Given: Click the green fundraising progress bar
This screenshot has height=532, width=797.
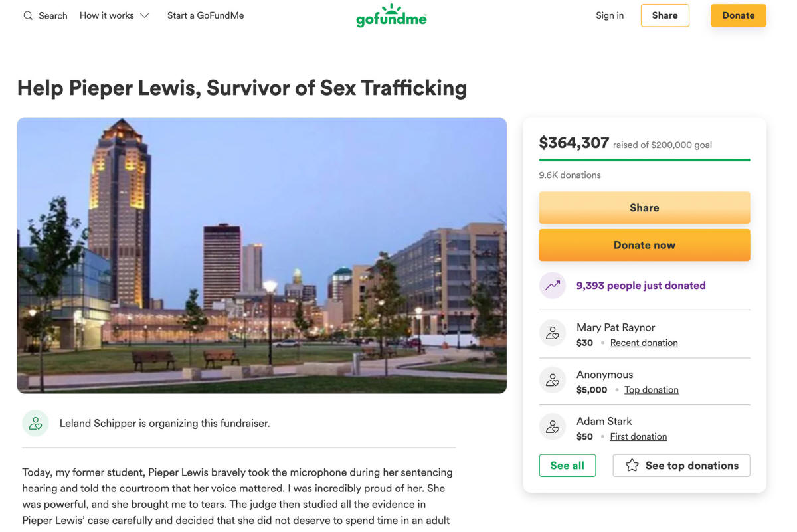Looking at the screenshot, I should click(x=644, y=160).
